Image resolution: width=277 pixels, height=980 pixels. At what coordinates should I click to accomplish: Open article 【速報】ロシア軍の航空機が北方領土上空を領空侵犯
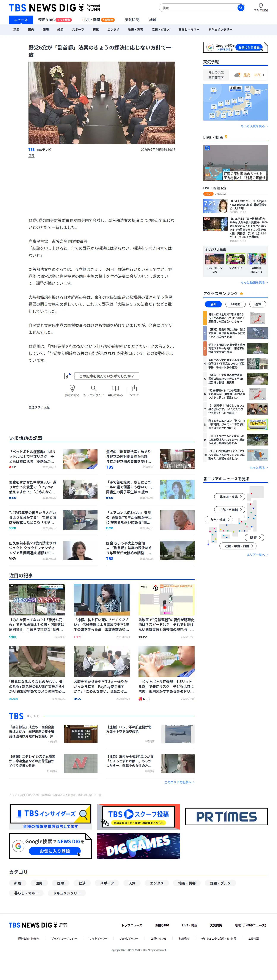coord(150,734)
